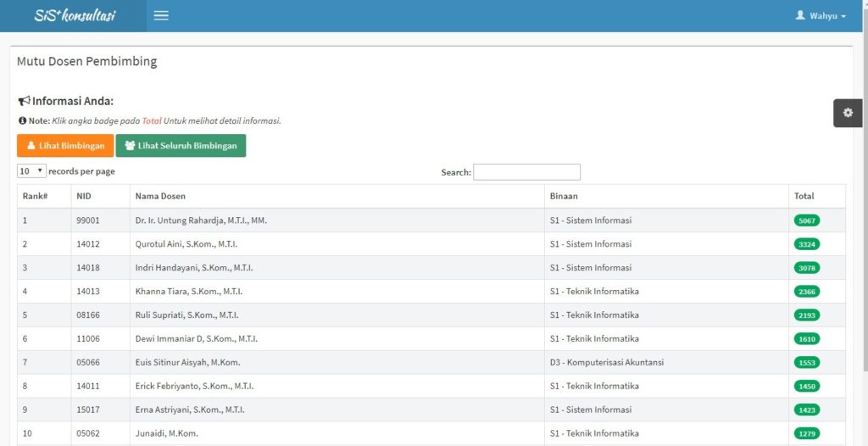Image resolution: width=868 pixels, height=446 pixels.
Task: Click NID 05062 cell
Action: pos(100,433)
